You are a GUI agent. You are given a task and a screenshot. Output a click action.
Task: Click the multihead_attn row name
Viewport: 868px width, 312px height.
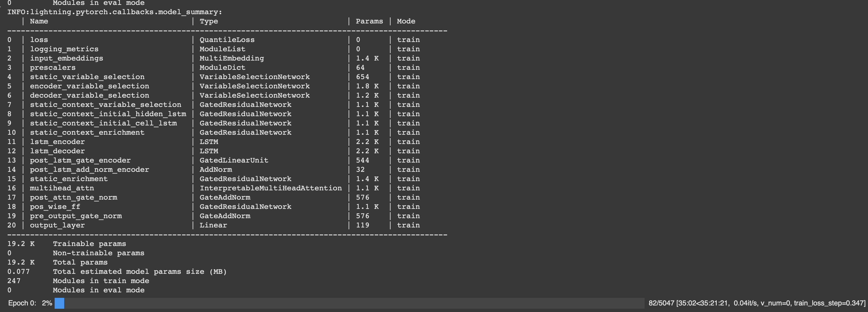pyautogui.click(x=62, y=188)
